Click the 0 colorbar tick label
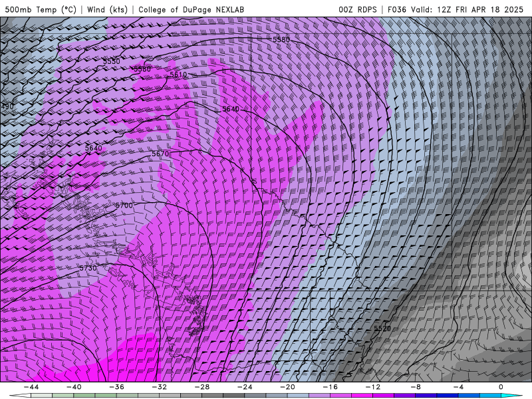This screenshot has height=399, width=532. pos(501,387)
